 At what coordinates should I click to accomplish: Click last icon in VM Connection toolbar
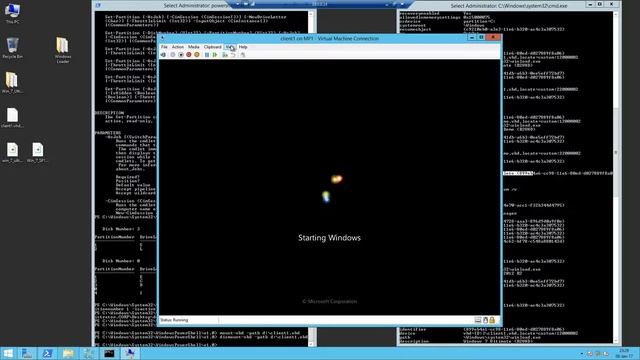point(243,55)
